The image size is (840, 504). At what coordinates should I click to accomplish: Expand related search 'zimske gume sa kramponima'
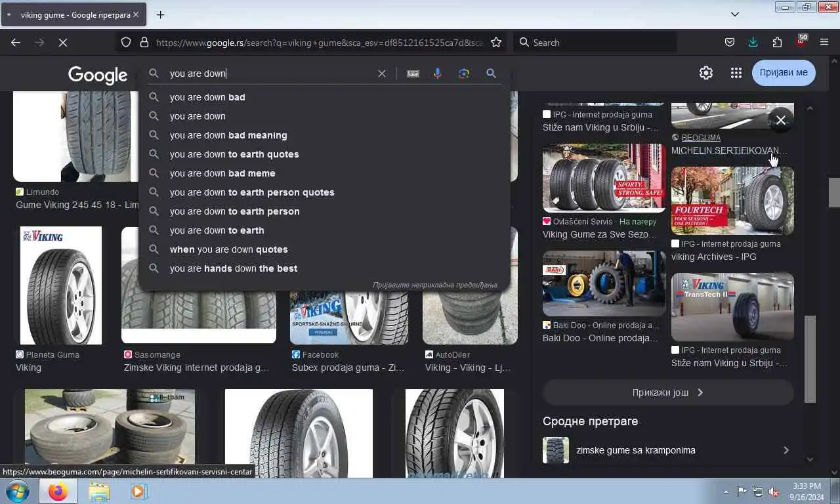pyautogui.click(x=668, y=450)
